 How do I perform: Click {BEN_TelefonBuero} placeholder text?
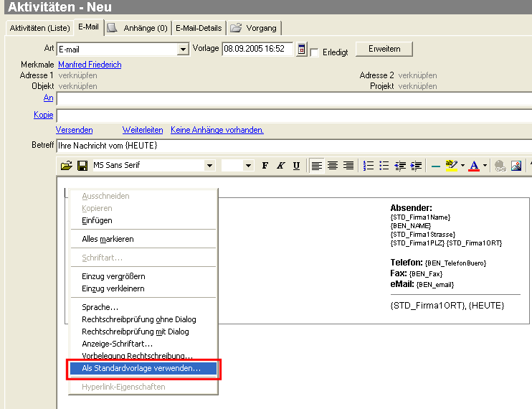456,263
